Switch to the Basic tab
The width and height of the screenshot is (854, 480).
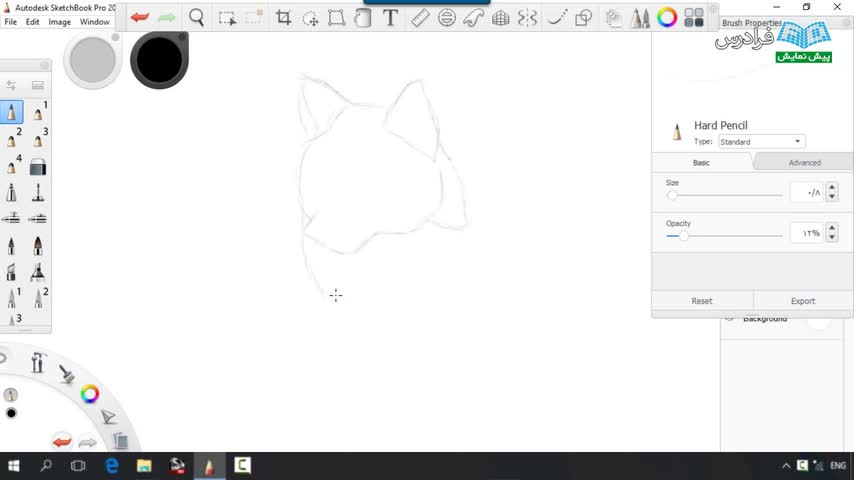tap(702, 162)
